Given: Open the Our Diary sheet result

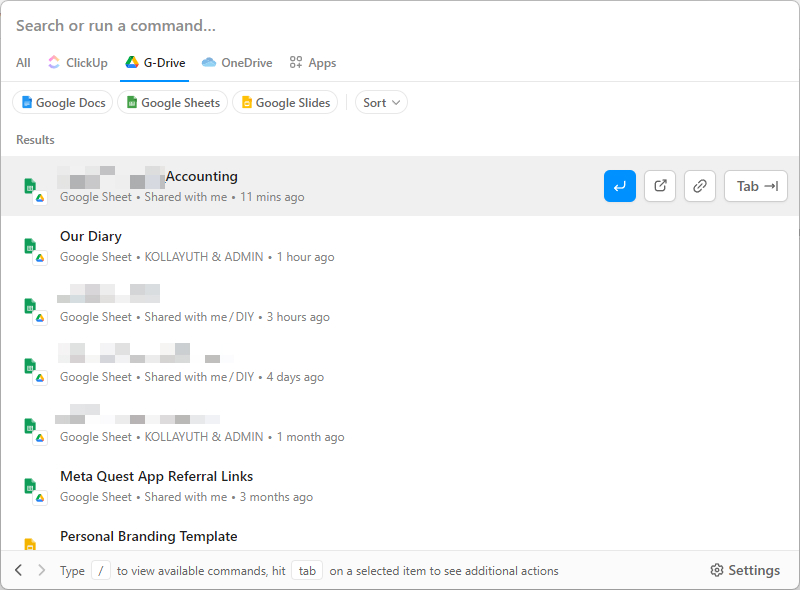Looking at the screenshot, I should (x=400, y=246).
